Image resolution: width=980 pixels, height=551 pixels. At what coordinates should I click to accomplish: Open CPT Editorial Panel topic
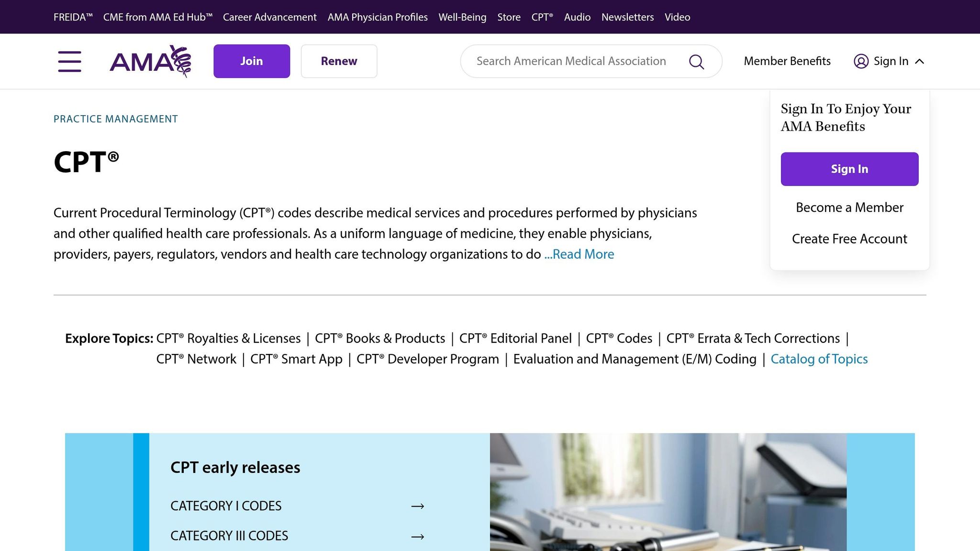pyautogui.click(x=515, y=338)
